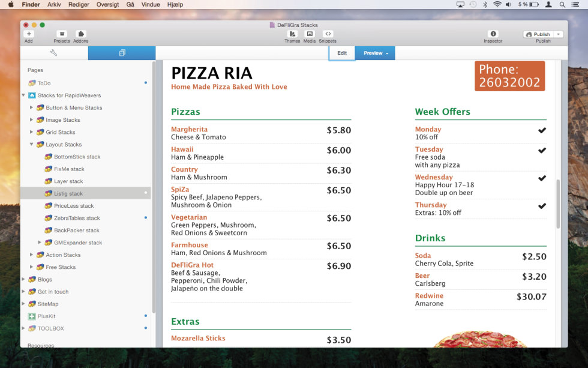
Task: Switch to the pages list sidebar tab
Action: (122, 53)
